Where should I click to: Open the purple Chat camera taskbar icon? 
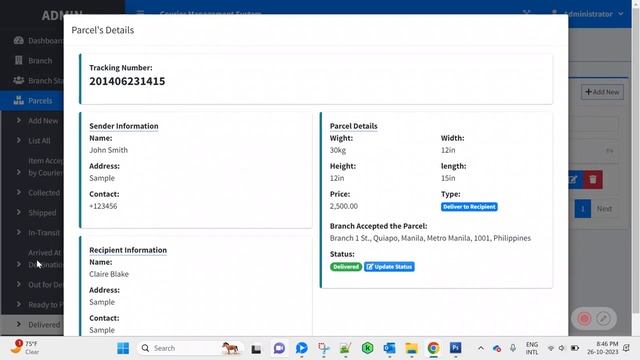[x=279, y=348]
